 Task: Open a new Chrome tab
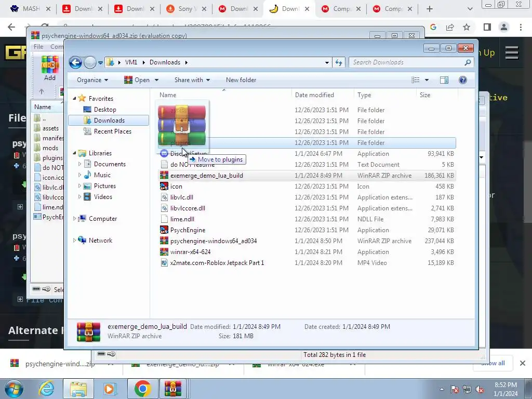429,9
